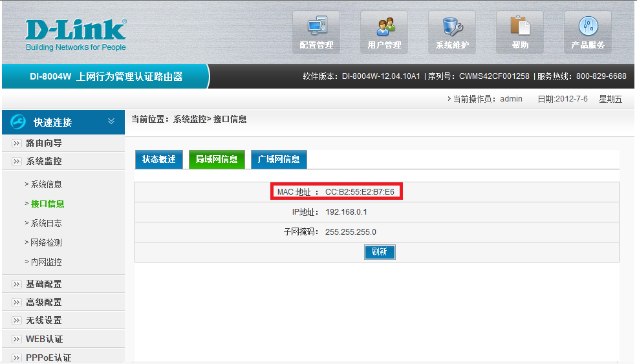Switch to 状态概述 tab
The width and height of the screenshot is (637, 364).
[x=159, y=159]
